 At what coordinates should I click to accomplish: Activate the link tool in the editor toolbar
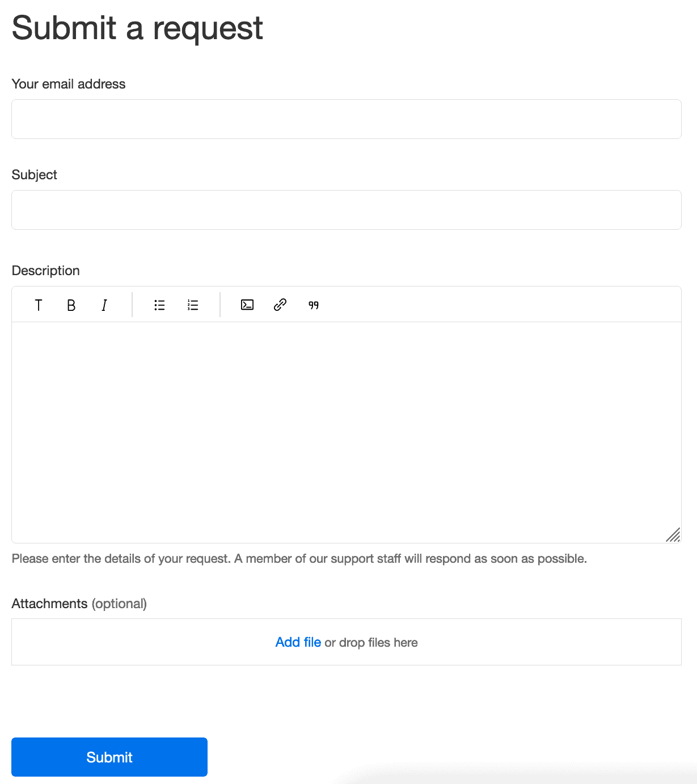pos(280,305)
